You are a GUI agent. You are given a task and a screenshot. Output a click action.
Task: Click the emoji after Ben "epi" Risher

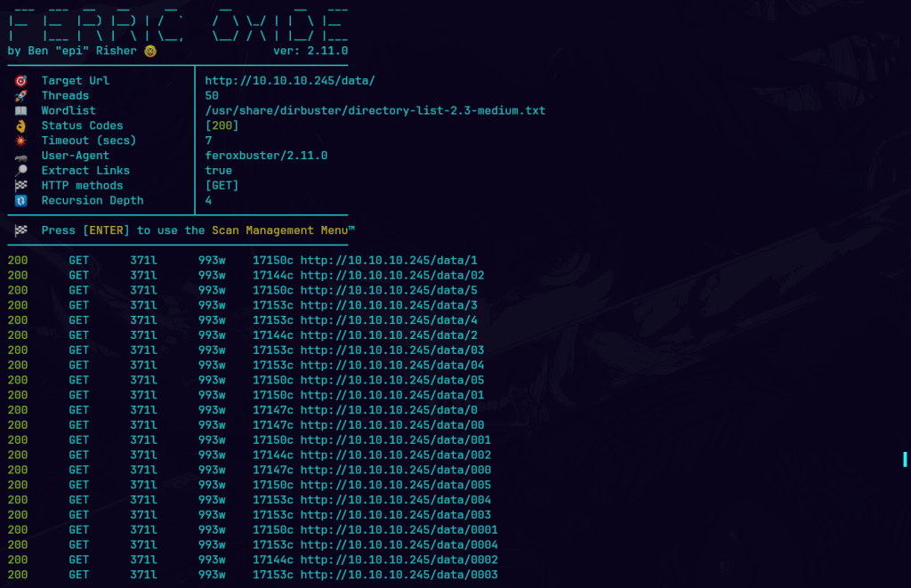(x=150, y=51)
